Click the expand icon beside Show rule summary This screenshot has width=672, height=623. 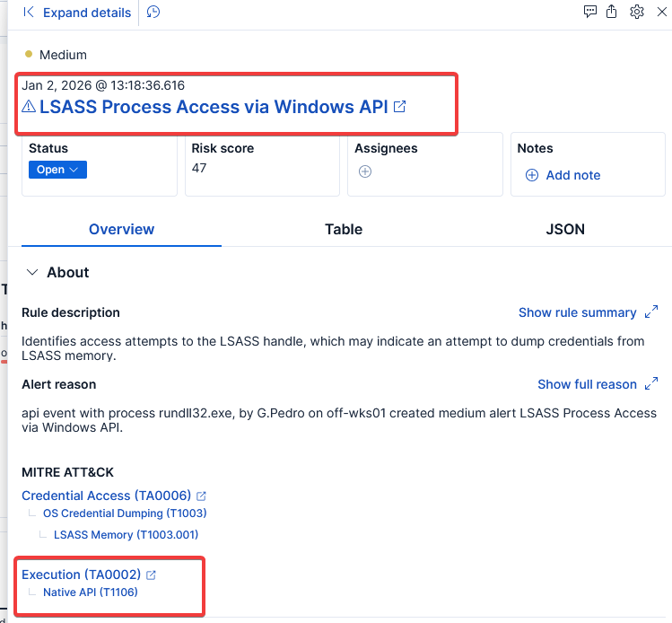coord(651,312)
